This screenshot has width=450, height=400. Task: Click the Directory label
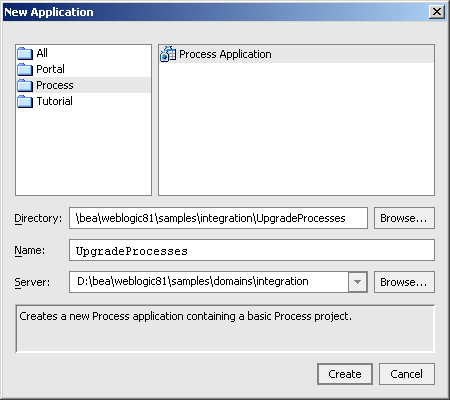click(38, 218)
